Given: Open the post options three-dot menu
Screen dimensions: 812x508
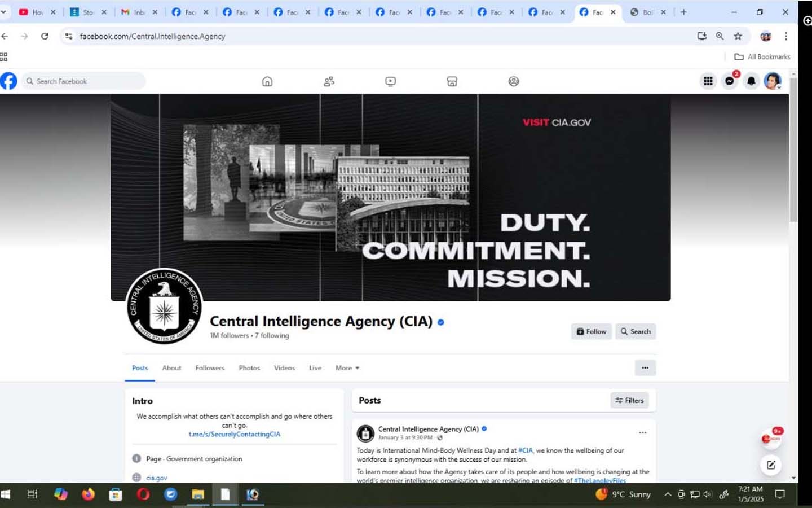Looking at the screenshot, I should pos(642,432).
